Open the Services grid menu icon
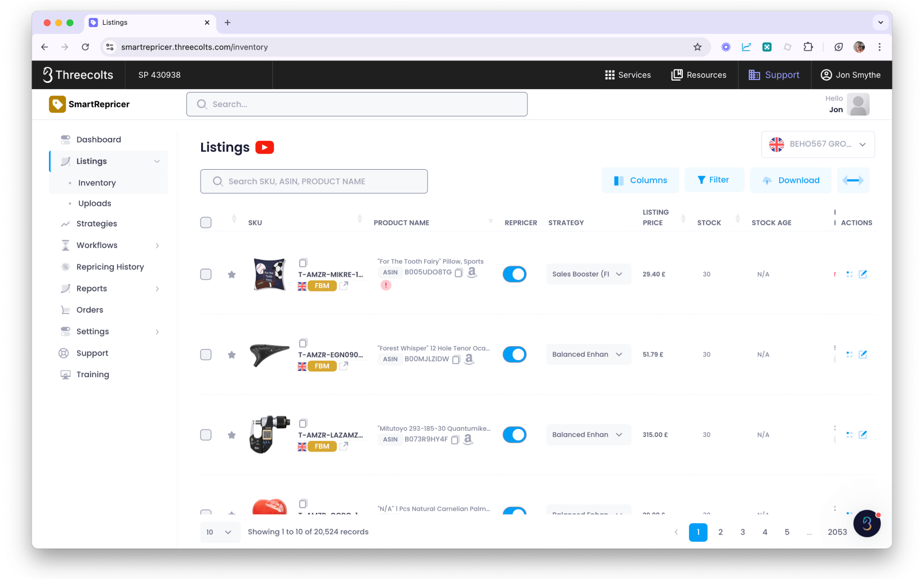This screenshot has height=579, width=924. pos(610,74)
